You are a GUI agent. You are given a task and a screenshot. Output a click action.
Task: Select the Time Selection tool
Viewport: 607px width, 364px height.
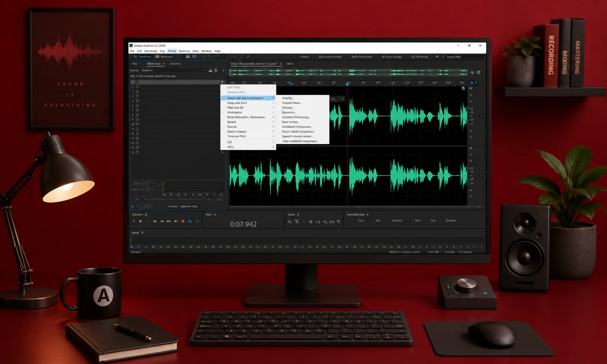point(222,57)
